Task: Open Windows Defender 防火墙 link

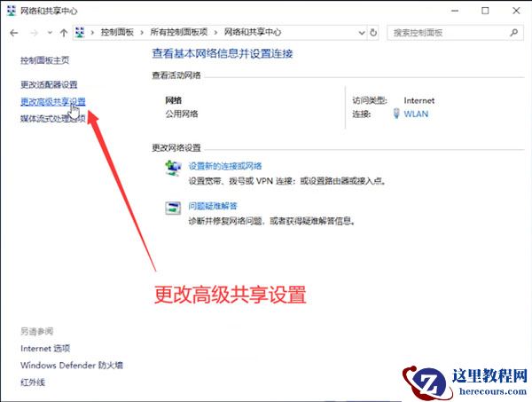Action: (x=72, y=366)
